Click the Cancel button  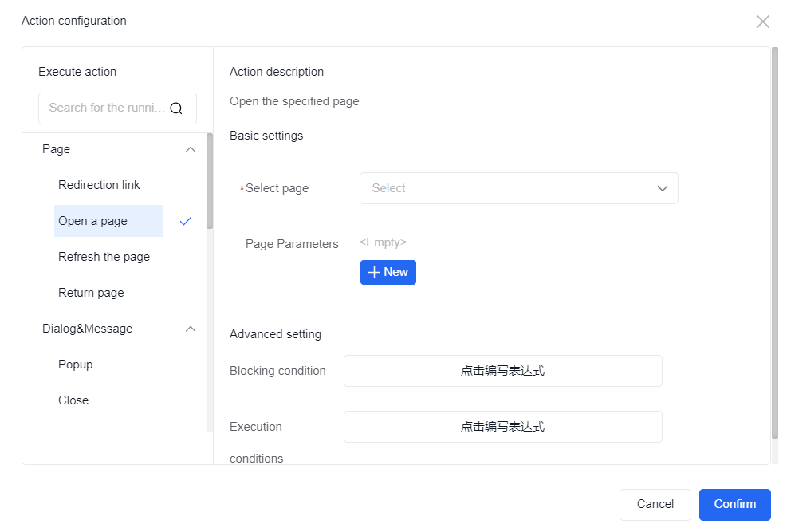coord(655,504)
